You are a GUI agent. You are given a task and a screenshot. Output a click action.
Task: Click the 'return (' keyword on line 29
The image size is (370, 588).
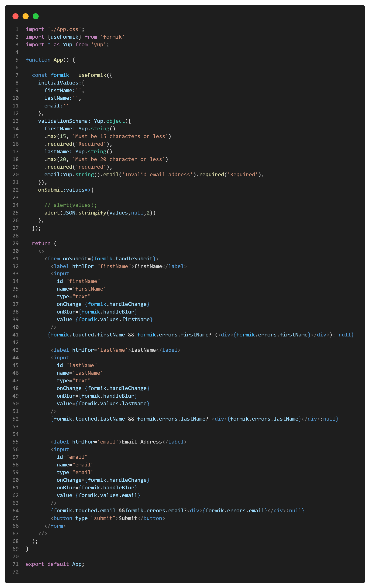[x=44, y=243]
